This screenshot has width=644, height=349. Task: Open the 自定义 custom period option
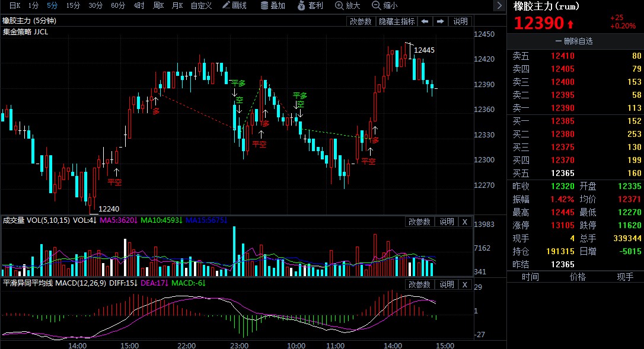coord(201,5)
